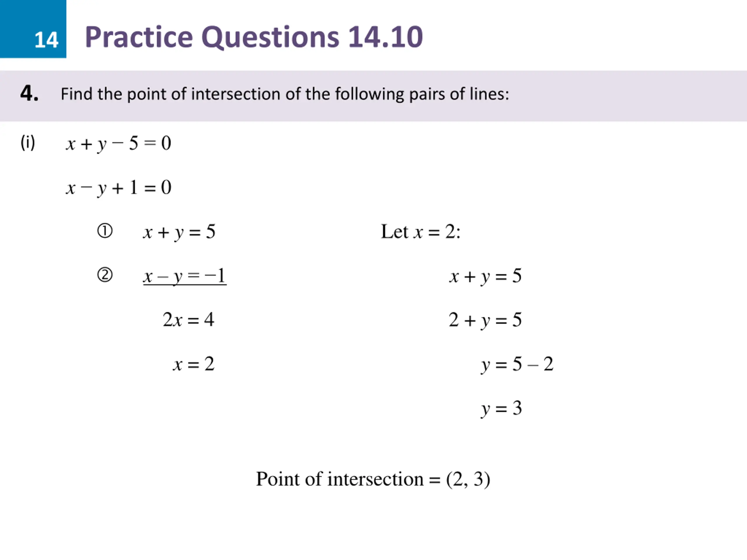Click the underlined equation x − y = −1
Screen dimensions: 747x560
click(x=184, y=276)
